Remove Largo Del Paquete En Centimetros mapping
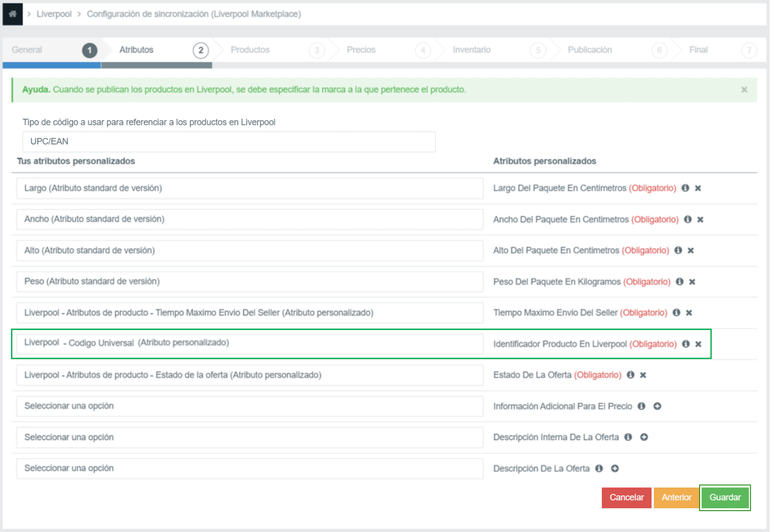The image size is (770, 532). click(x=698, y=188)
